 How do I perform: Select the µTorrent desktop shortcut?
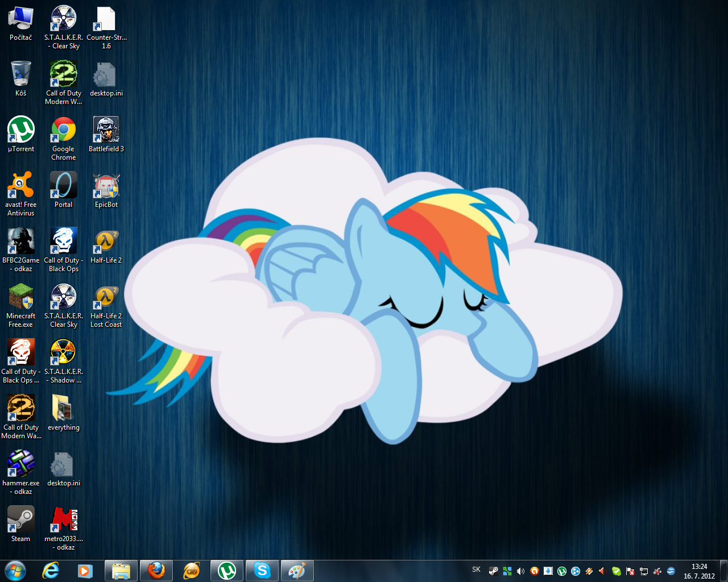point(21,135)
